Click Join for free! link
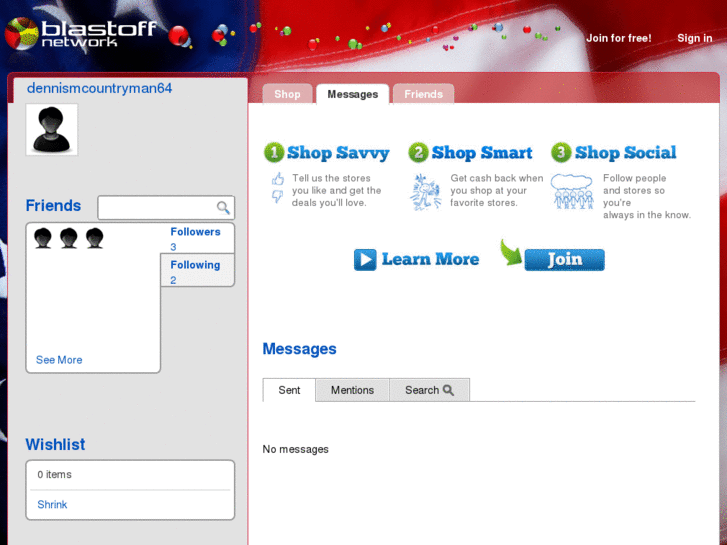Image resolution: width=727 pixels, height=545 pixels. pos(619,38)
